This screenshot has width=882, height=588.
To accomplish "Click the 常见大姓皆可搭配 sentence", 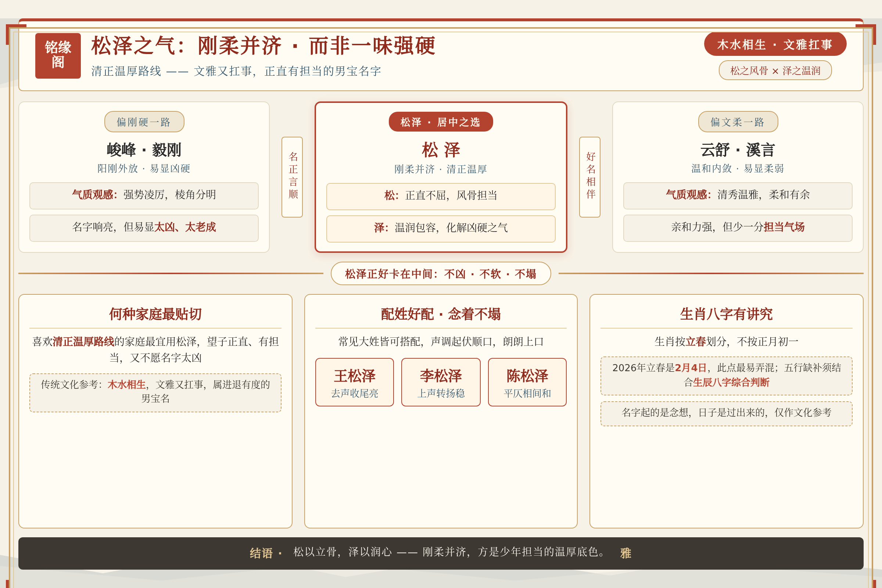I will tap(441, 341).
